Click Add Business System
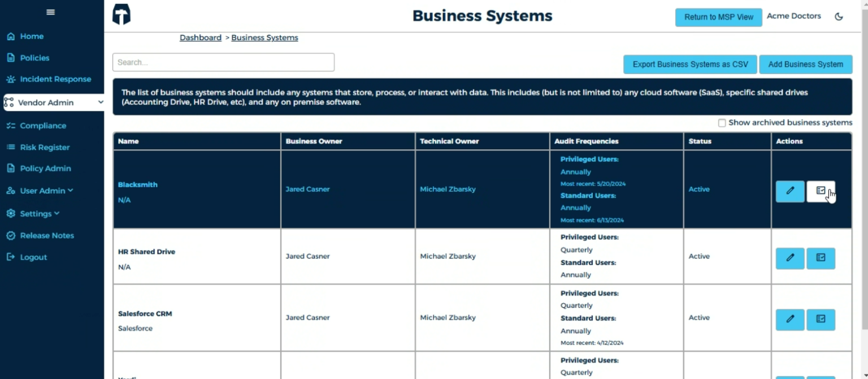This screenshot has height=379, width=868. point(806,64)
